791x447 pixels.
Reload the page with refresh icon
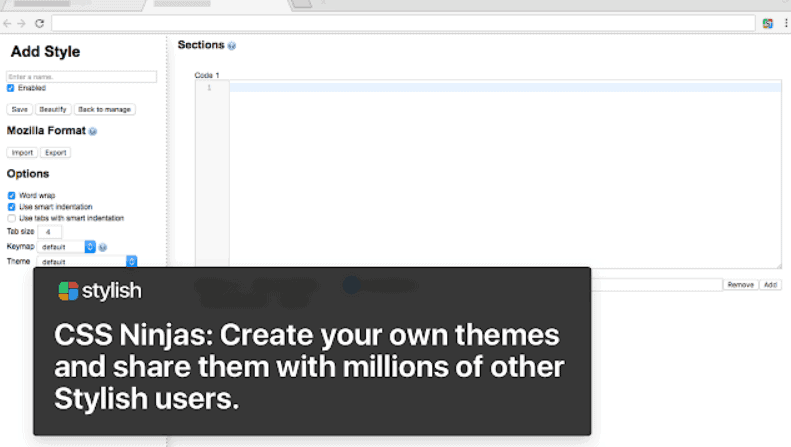pos(39,23)
